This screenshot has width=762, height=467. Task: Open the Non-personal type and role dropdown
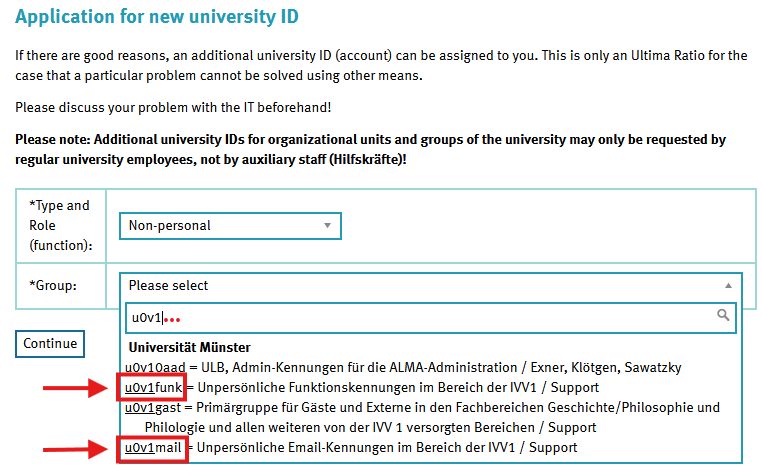coord(230,226)
